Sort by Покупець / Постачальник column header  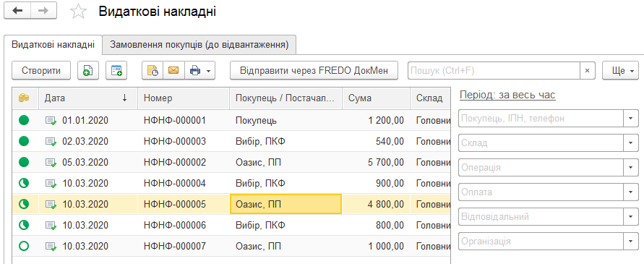click(x=285, y=98)
